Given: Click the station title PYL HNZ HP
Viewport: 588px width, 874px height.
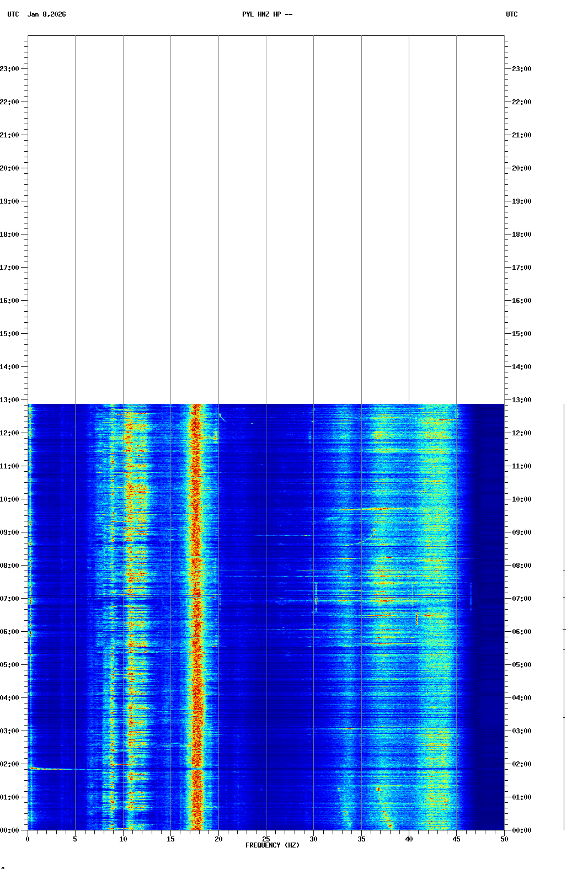Looking at the screenshot, I should coord(267,14).
